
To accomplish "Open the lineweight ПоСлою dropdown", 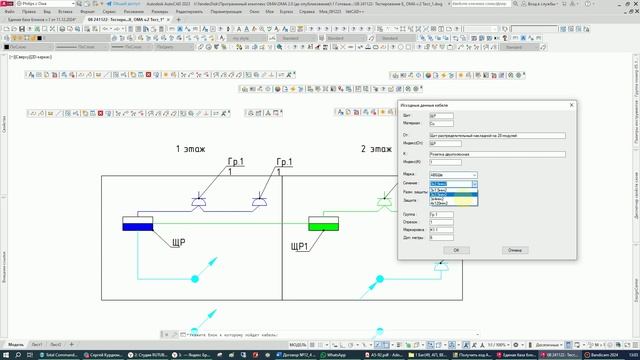I will pos(131,47).
